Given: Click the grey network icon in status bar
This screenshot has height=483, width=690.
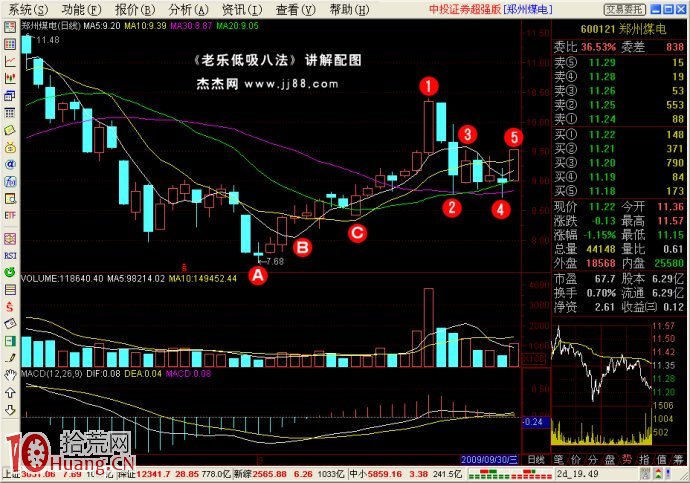Looking at the screenshot, I should (645, 474).
